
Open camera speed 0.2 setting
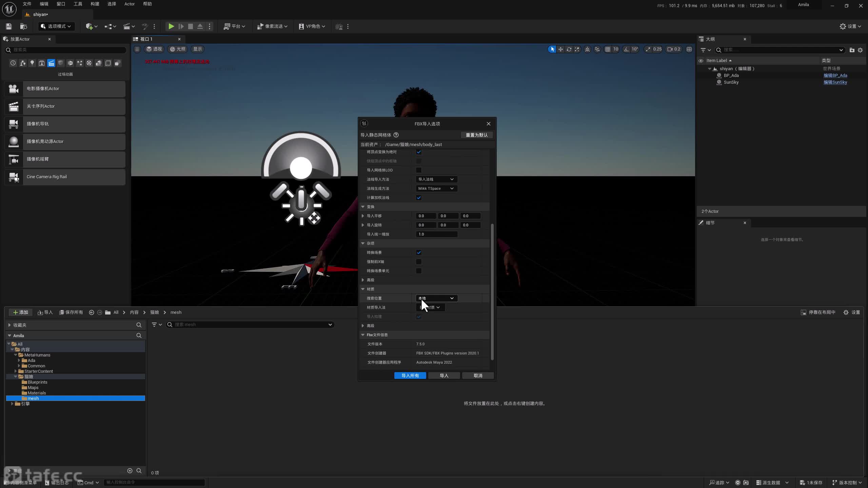pyautogui.click(x=674, y=49)
